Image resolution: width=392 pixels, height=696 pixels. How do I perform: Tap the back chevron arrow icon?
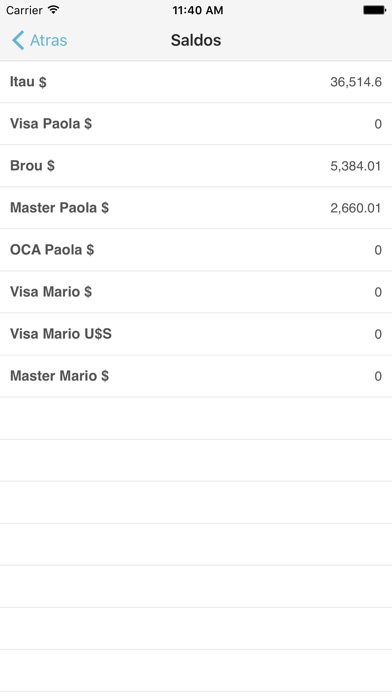[x=18, y=40]
